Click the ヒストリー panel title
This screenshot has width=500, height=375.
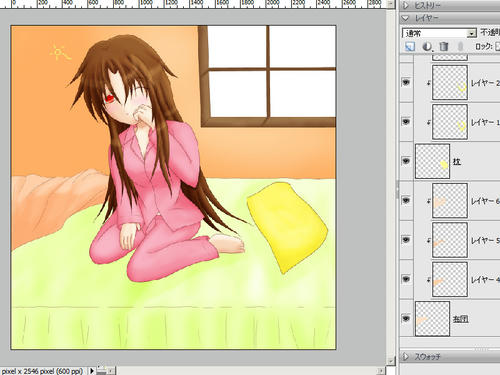tap(428, 5)
